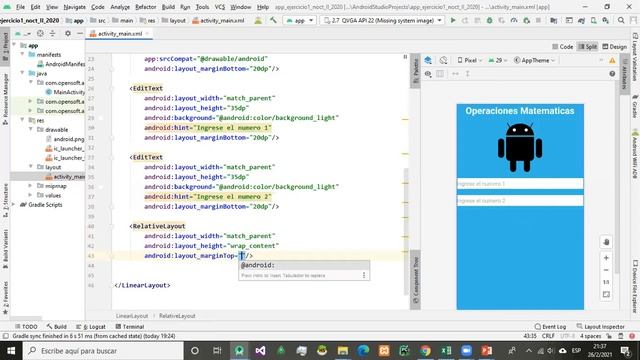Open the Logcat tool tab

tap(91, 327)
